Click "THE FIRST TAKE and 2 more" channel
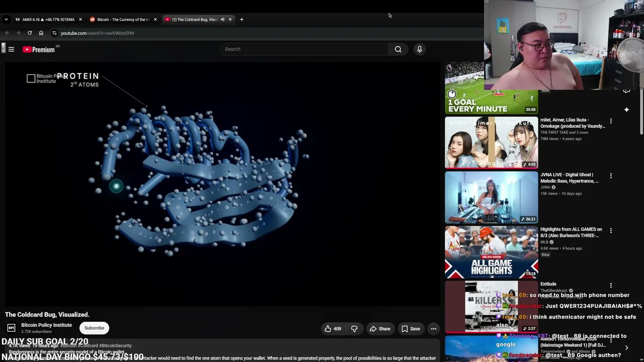The image size is (644, 362). coord(564,133)
